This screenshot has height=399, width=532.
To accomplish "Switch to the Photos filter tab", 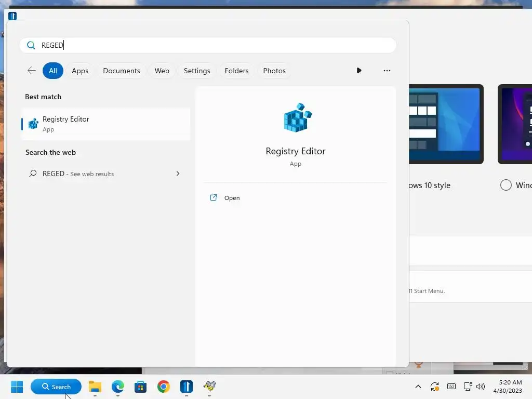I will [274, 71].
